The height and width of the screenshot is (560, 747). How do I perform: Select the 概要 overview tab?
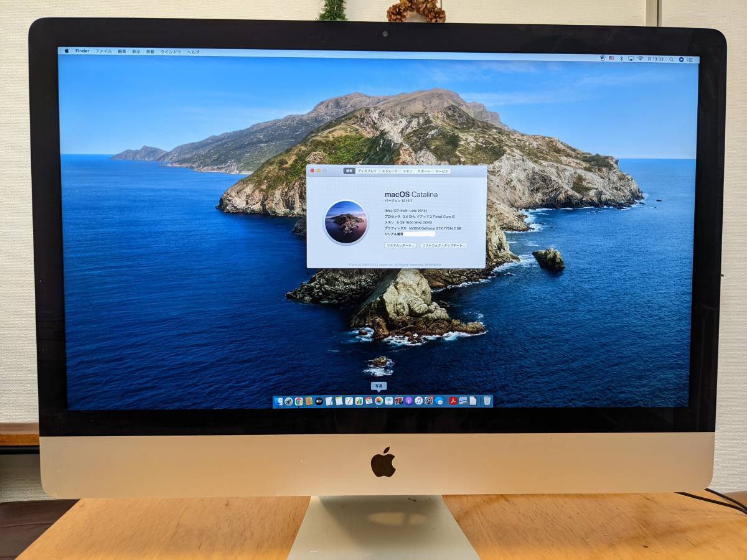tap(349, 170)
